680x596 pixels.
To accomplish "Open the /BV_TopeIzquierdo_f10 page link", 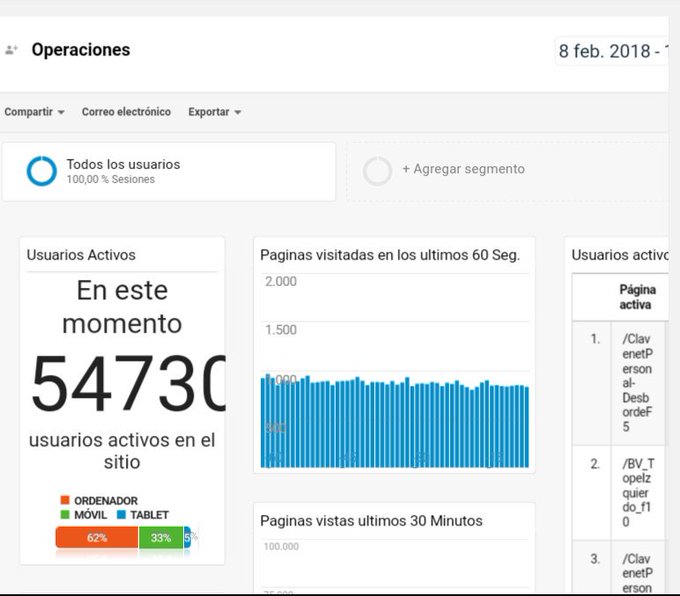I will pos(638,493).
